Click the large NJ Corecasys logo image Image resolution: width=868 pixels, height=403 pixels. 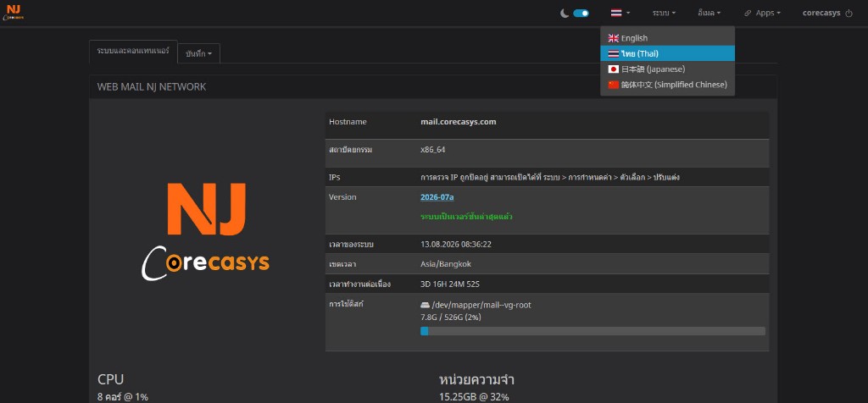pos(205,231)
